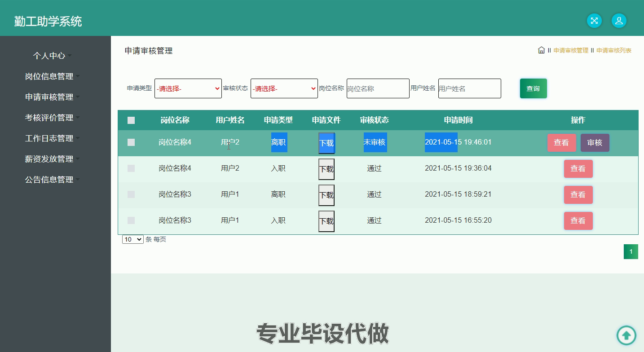
Task: Expand 工作日志管理 sidebar menu
Action: coord(52,138)
